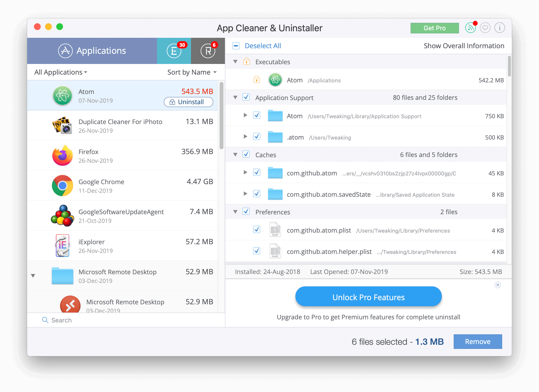Screen dimensions: 539x392
Task: Open the Sort by Name dropdown
Action: tap(192, 72)
